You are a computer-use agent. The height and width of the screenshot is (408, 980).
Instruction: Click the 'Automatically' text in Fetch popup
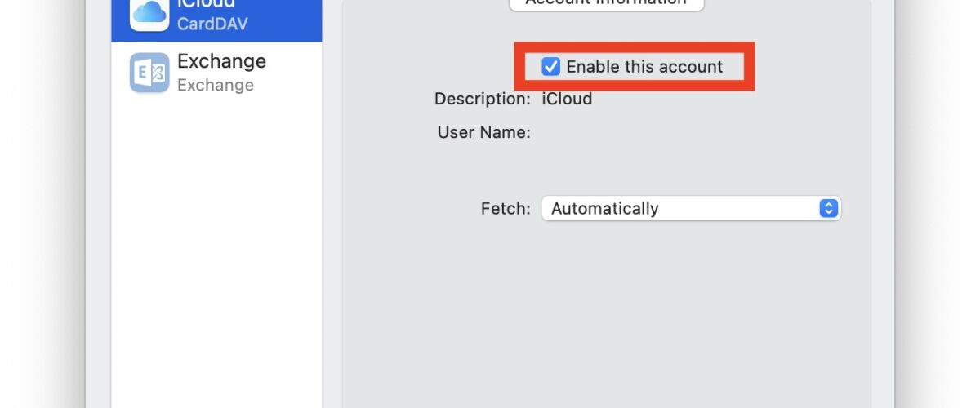pyautogui.click(x=604, y=208)
